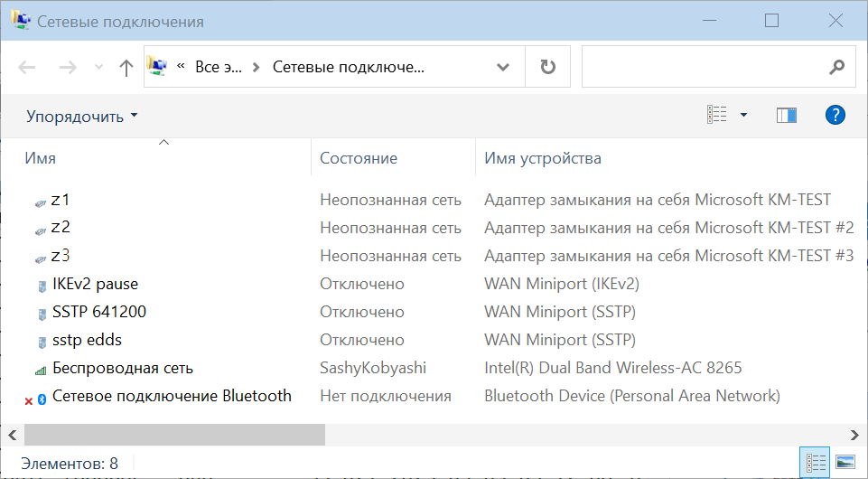The image size is (868, 479).
Task: Click the KM-TEST #2 device name
Action: pos(668,228)
